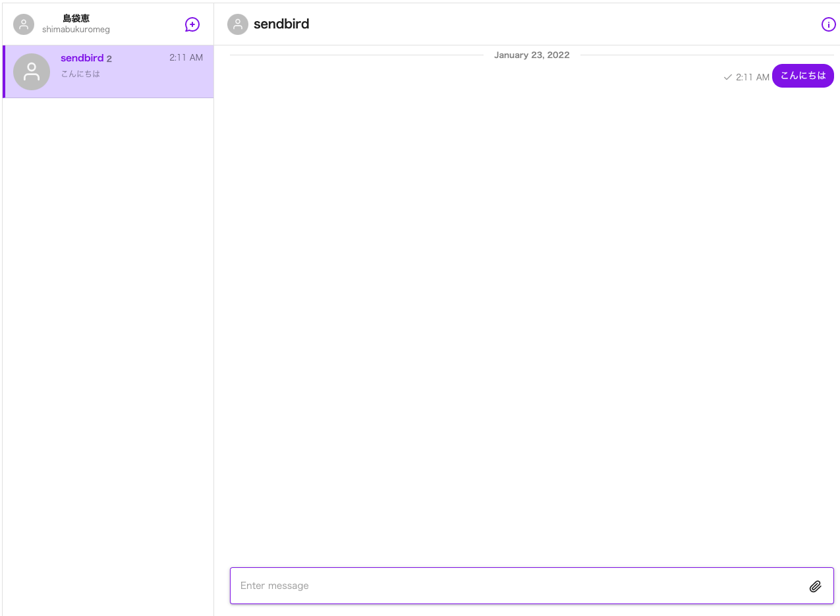Open the sendbird channel name in the list
The width and height of the screenshot is (840, 616).
coord(82,58)
